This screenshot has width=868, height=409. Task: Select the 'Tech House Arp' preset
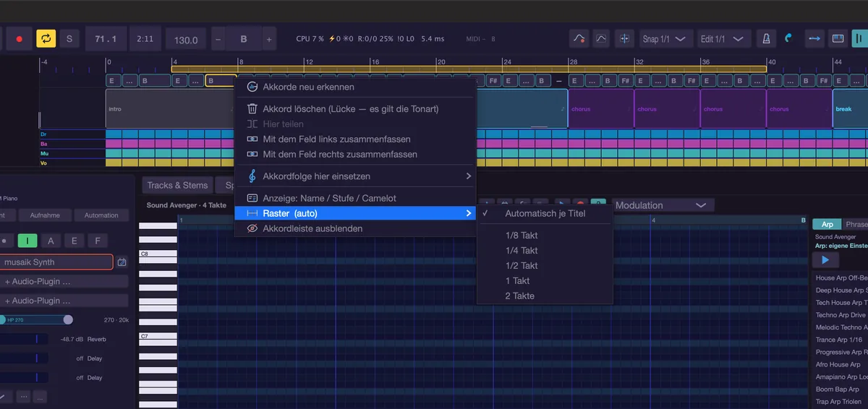click(x=841, y=303)
